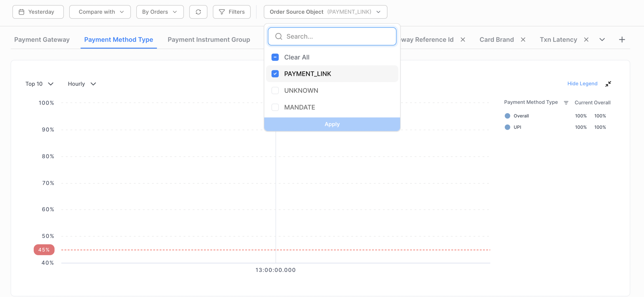Check the UNKNOWN option checkbox
This screenshot has height=297, width=644.
pos(275,91)
